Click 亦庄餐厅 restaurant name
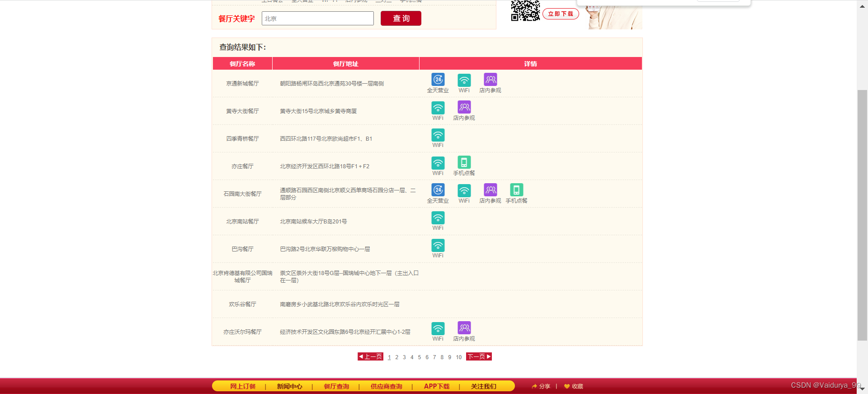The height and width of the screenshot is (394, 868). click(x=242, y=166)
